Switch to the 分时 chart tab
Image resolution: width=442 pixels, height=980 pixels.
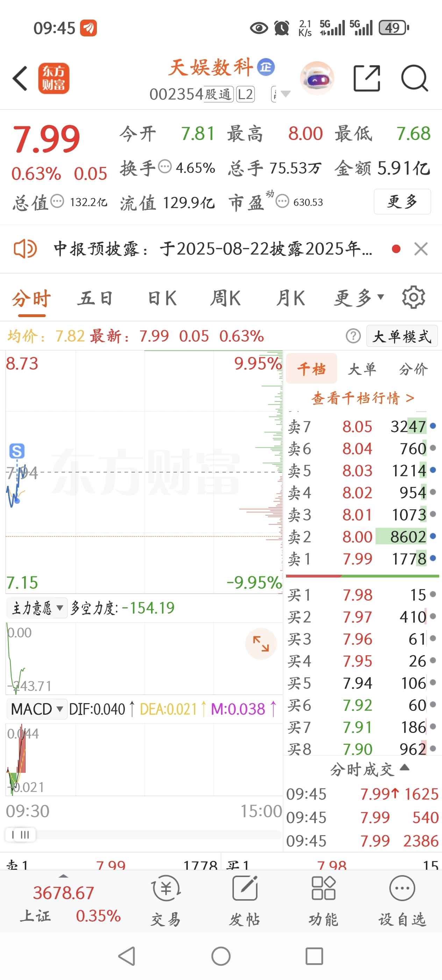point(31,297)
